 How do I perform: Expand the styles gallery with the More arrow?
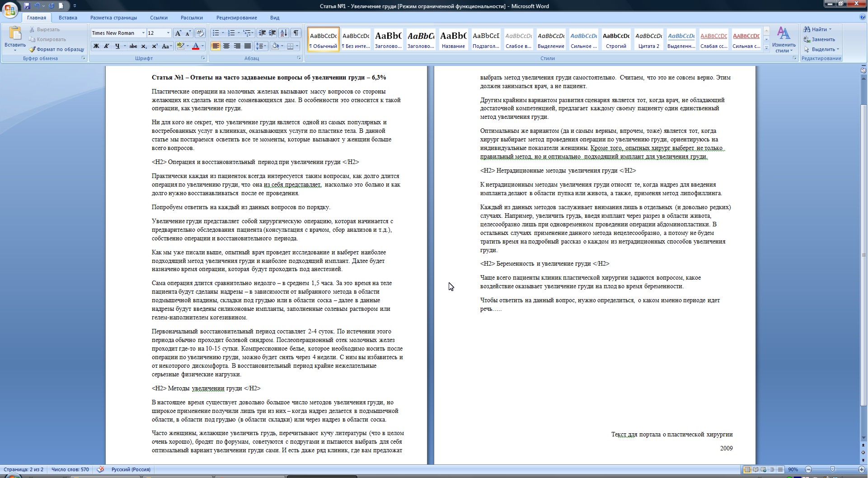pos(766,47)
